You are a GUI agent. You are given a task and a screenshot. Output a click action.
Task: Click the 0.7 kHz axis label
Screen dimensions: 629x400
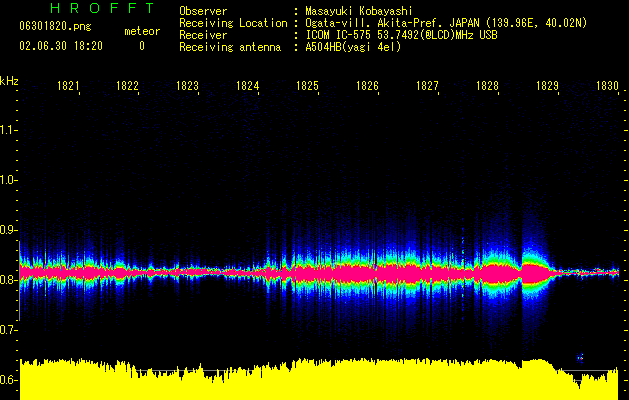tap(8, 330)
